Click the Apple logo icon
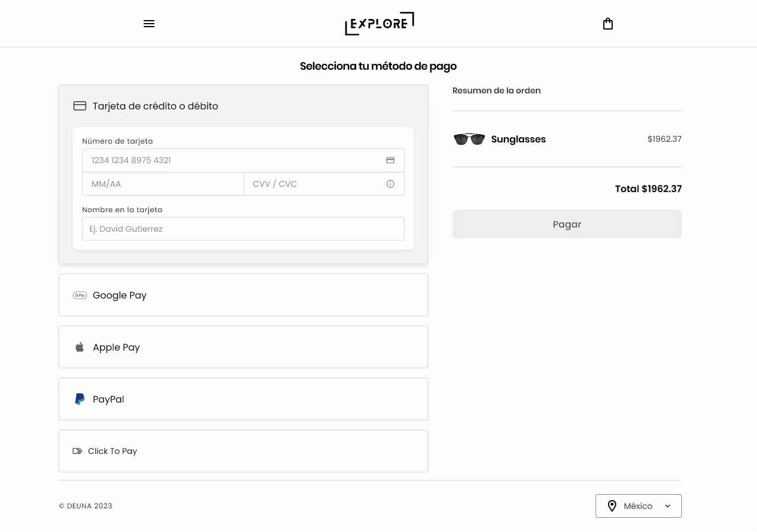This screenshot has width=757, height=532. [80, 347]
